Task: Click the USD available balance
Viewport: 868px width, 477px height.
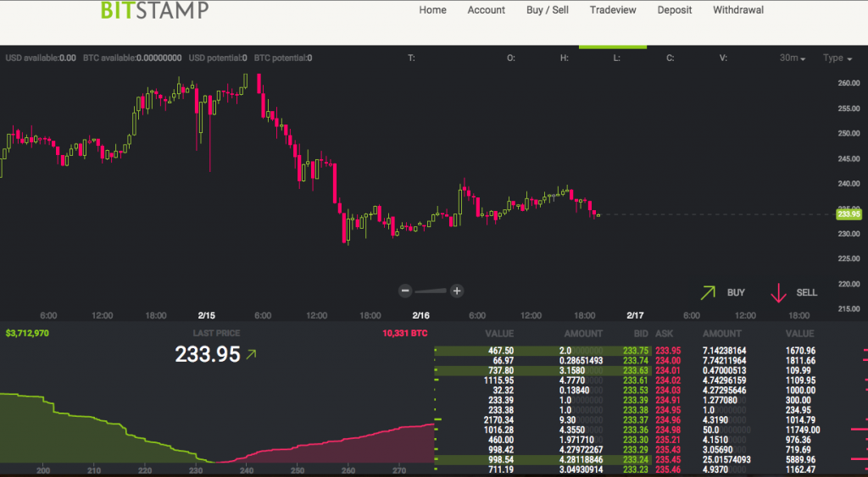Action: pyautogui.click(x=41, y=58)
